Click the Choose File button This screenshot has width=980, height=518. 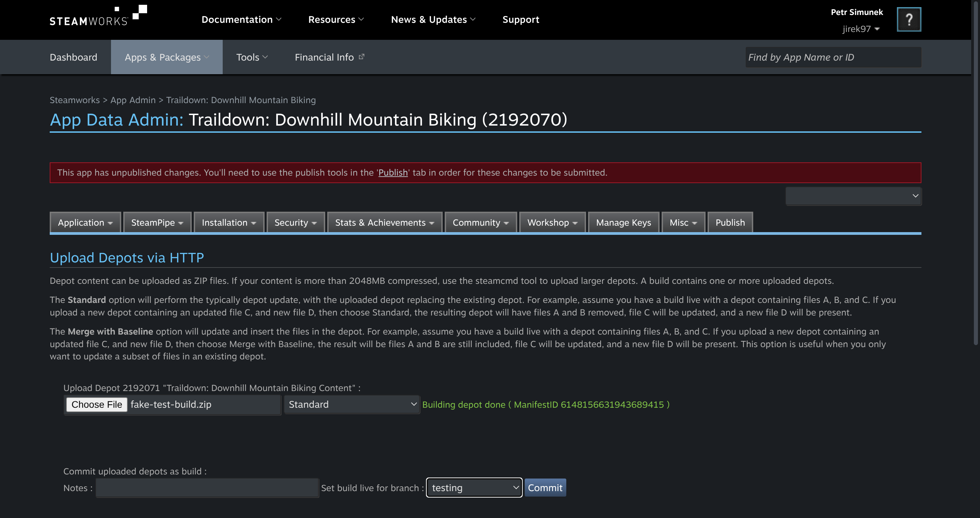tap(97, 405)
